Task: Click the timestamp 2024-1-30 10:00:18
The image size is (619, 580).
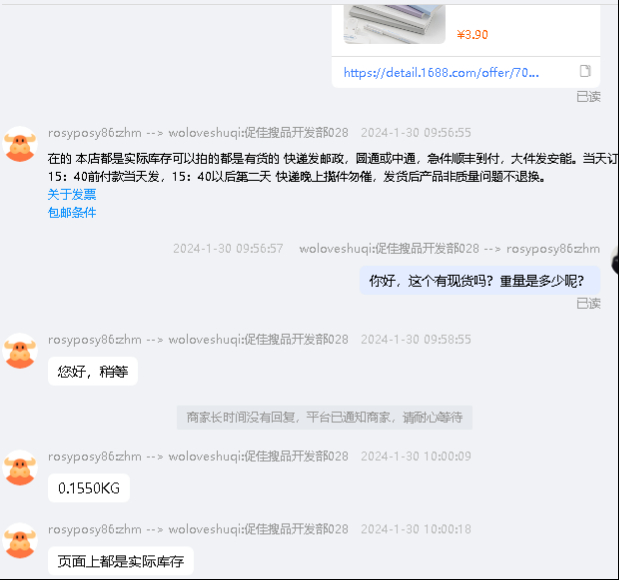Action: pos(416,529)
